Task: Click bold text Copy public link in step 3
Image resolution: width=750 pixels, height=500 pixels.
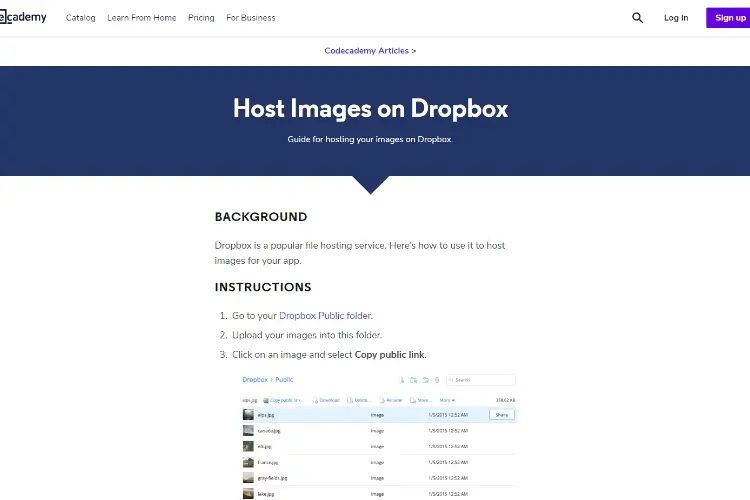Action: coord(389,355)
